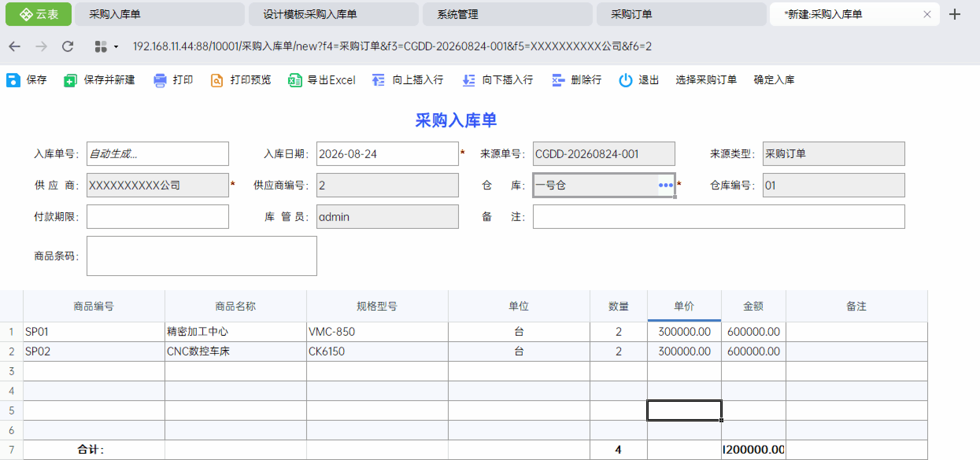Image resolution: width=980 pixels, height=460 pixels.
Task: Open the 仓库 warehouse selector ellipsis
Action: pos(666,185)
